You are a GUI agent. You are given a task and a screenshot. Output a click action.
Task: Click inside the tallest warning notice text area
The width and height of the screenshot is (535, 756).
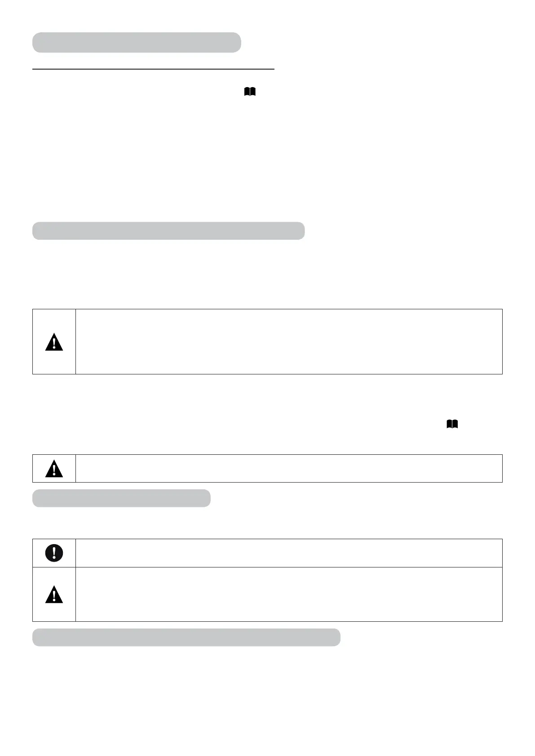[288, 342]
